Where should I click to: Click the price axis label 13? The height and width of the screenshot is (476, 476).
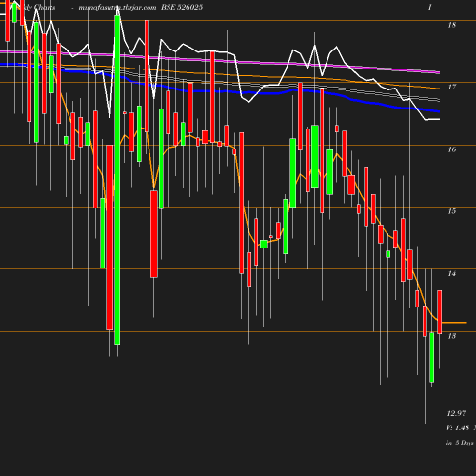point(452,336)
